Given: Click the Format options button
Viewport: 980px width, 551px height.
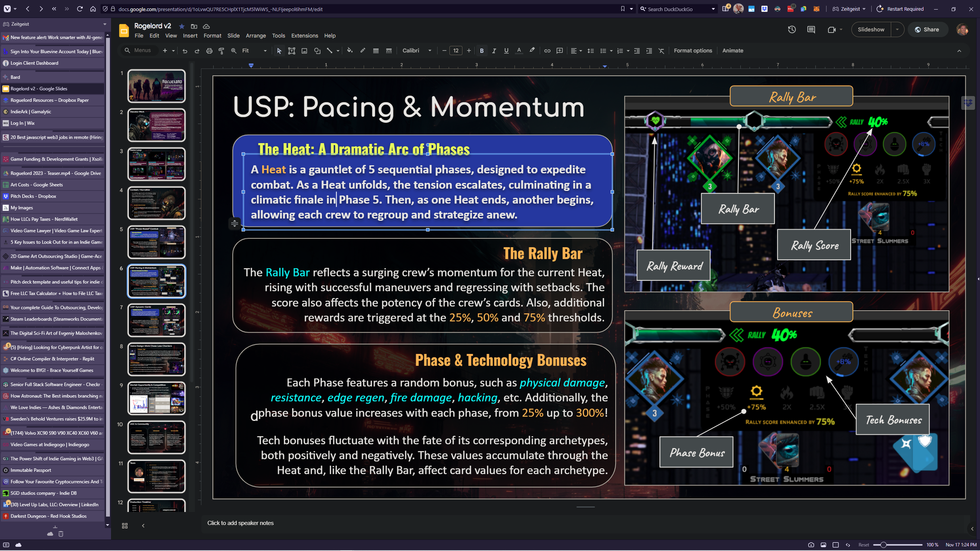Looking at the screenshot, I should point(692,51).
